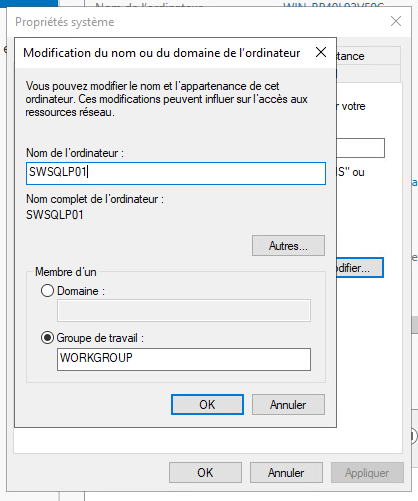Click the Nom de l'ordinateur text field
The image size is (418, 501).
click(176, 173)
